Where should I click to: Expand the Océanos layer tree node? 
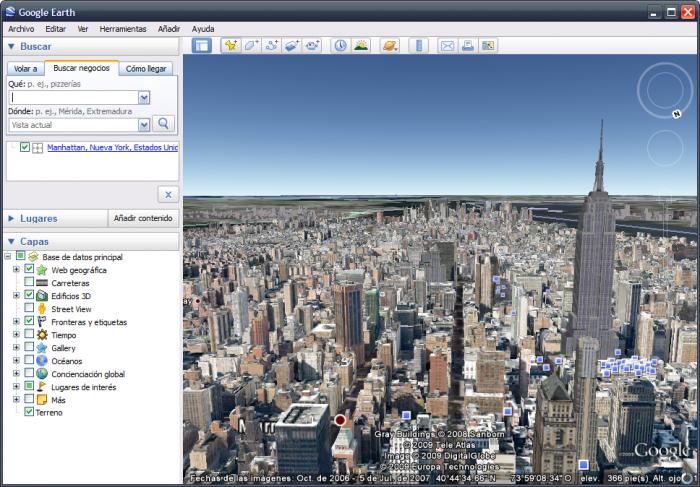coord(16,360)
